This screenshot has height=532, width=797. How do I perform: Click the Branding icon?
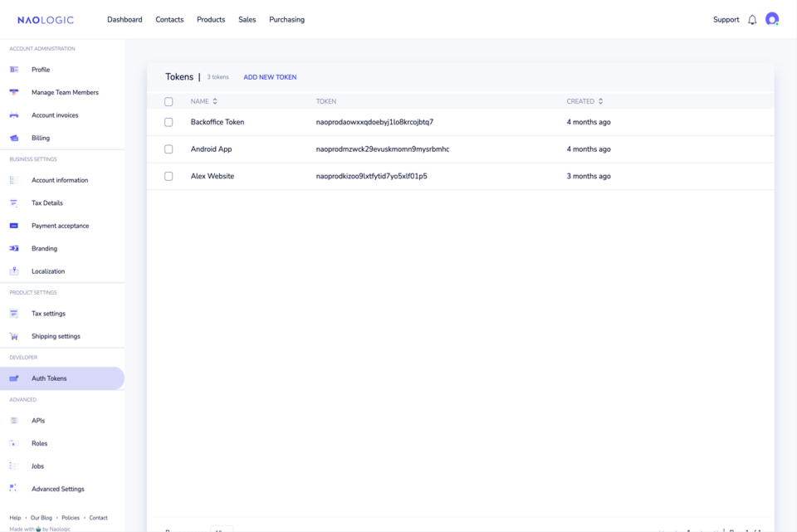[x=14, y=248]
